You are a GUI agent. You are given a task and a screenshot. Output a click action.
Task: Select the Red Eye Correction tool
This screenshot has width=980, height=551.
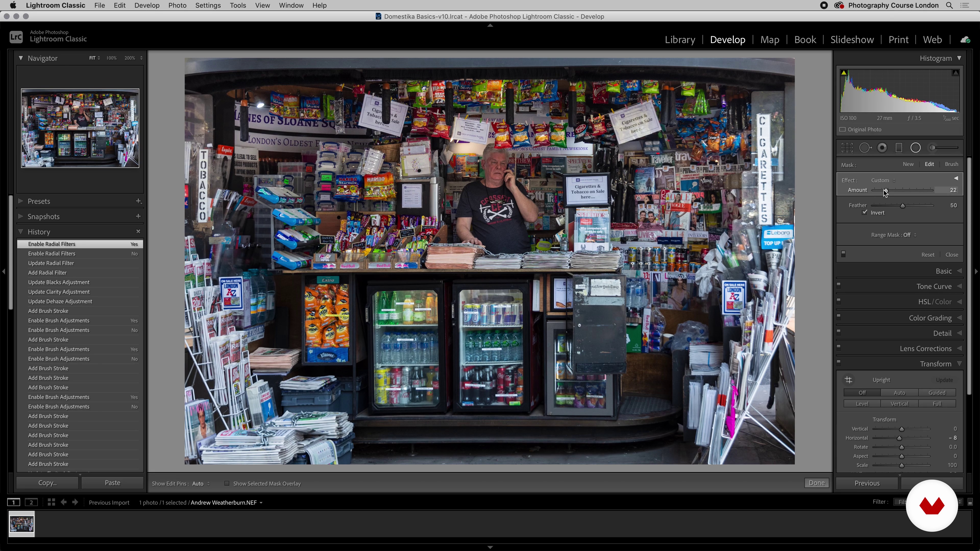point(882,148)
